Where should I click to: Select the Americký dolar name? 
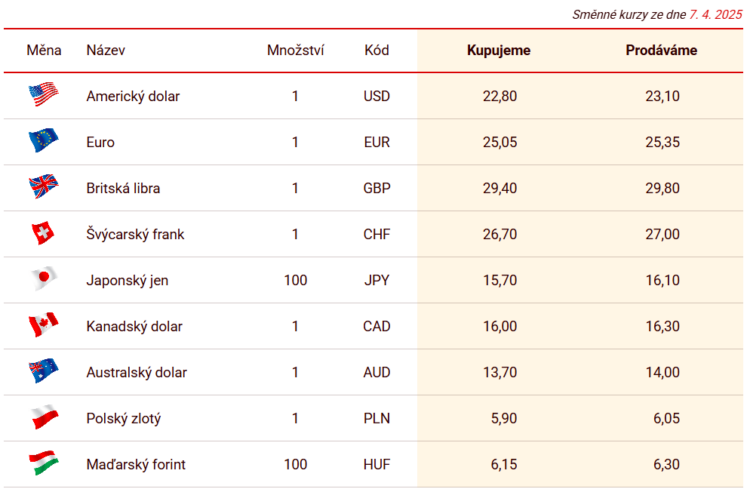133,96
